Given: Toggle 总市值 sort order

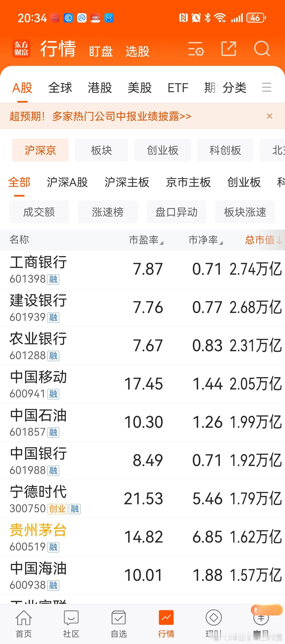Looking at the screenshot, I should 264,240.
